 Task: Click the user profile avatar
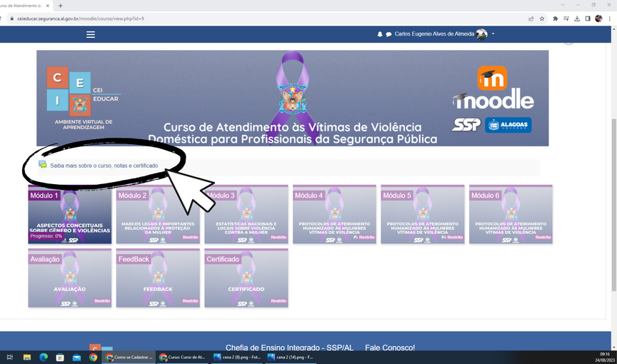[x=481, y=34]
